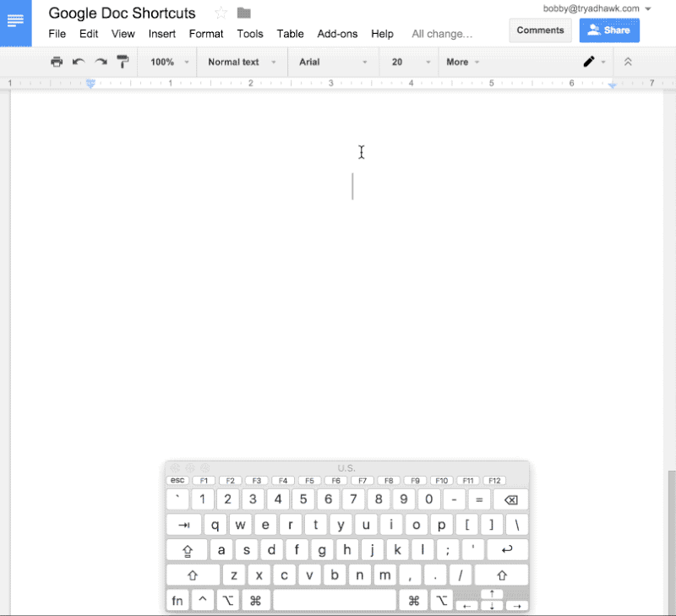Open the Normal text style dropdown
The height and width of the screenshot is (616, 676).
tap(242, 62)
